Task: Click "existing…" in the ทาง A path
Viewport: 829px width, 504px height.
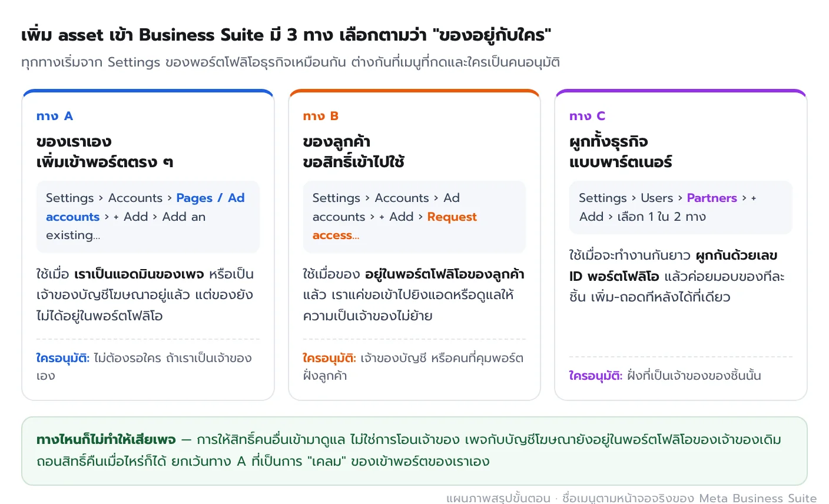Action: [x=73, y=235]
